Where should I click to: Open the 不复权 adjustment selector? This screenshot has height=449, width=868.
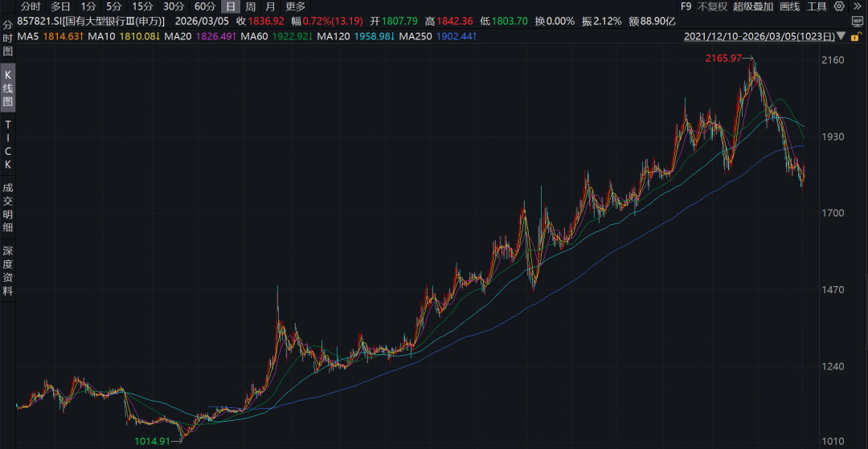coord(712,6)
